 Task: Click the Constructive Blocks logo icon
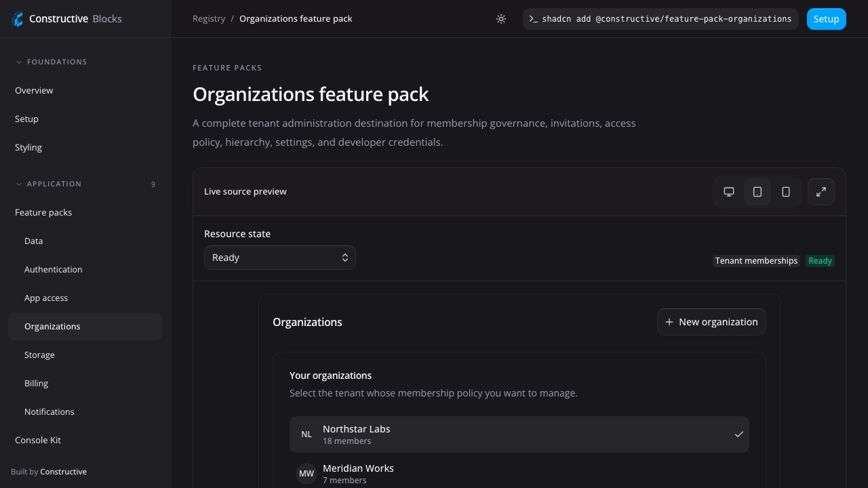[18, 19]
